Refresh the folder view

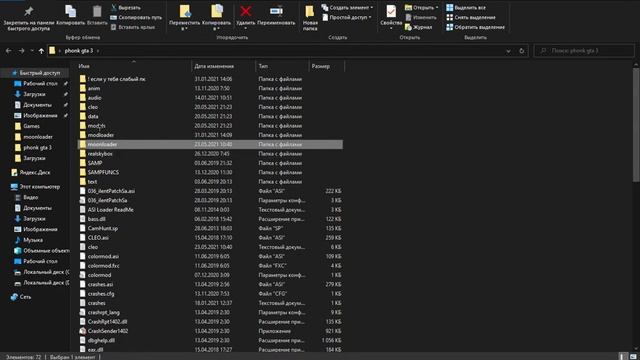pos(522,51)
